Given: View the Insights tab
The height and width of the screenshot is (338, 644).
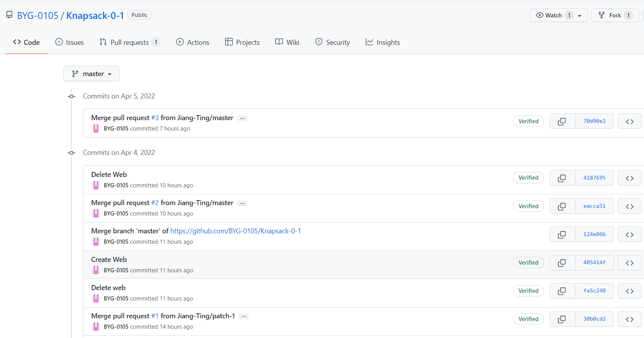Looking at the screenshot, I should tap(383, 42).
